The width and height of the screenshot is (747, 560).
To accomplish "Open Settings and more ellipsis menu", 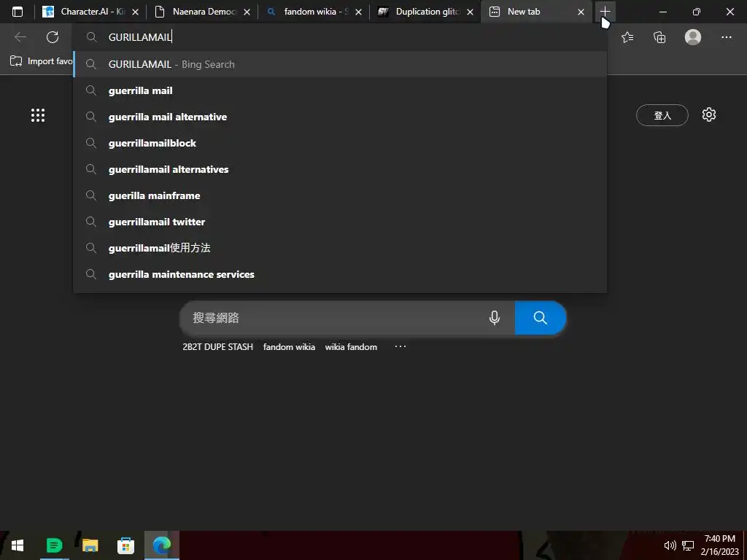I will [726, 37].
